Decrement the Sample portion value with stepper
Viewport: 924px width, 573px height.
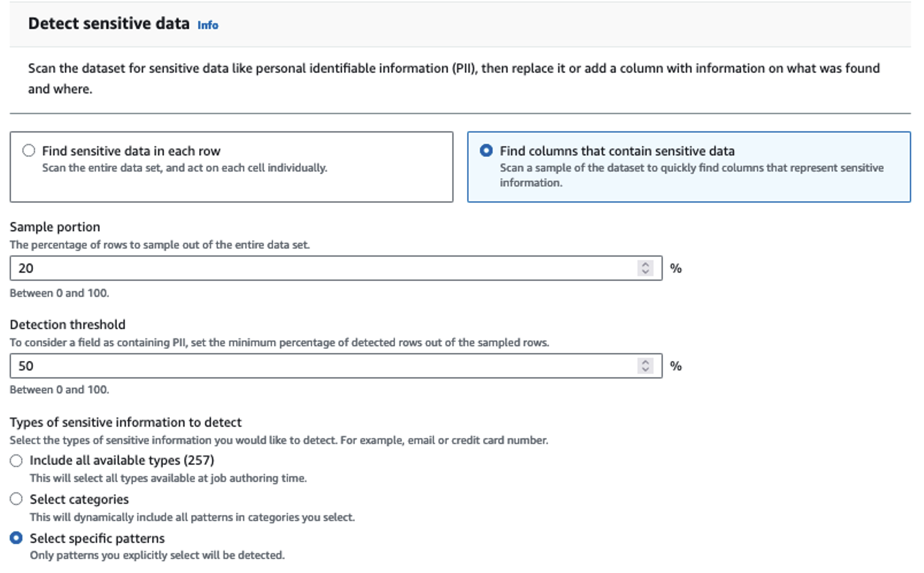click(x=646, y=271)
